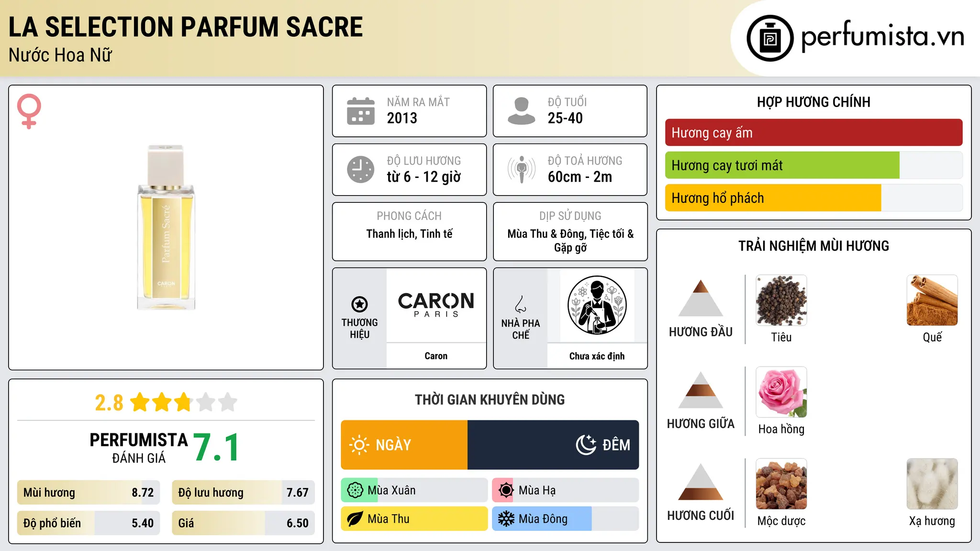The width and height of the screenshot is (980, 551).
Task: Click the sun icon for Mùa Hạ
Action: [x=506, y=490]
